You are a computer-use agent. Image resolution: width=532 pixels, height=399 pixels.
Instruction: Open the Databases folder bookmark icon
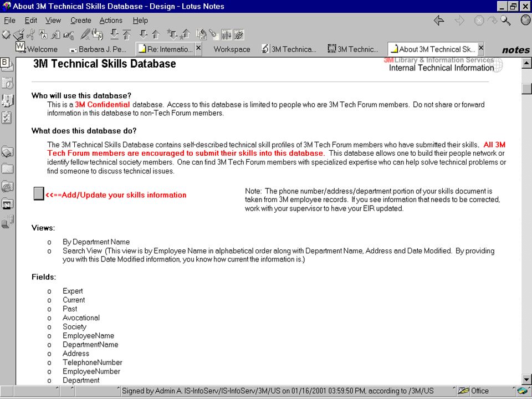click(x=7, y=168)
